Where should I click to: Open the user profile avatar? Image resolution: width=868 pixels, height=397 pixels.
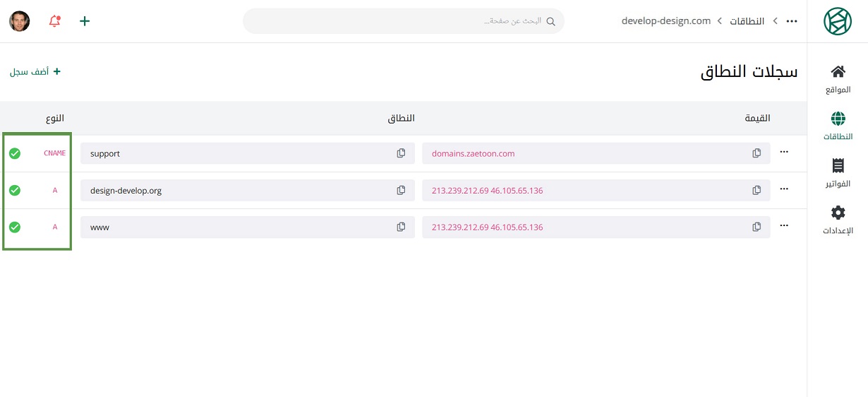[20, 21]
